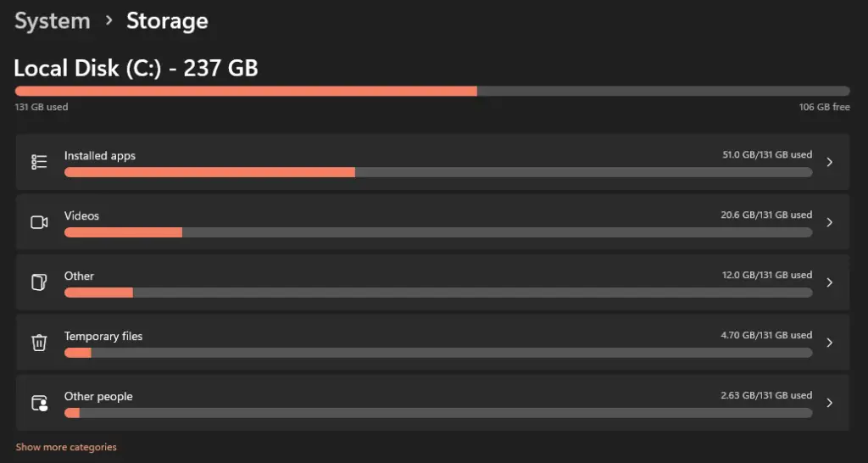This screenshot has height=463, width=868.
Task: Click the 106 GB free text
Action: click(x=824, y=107)
